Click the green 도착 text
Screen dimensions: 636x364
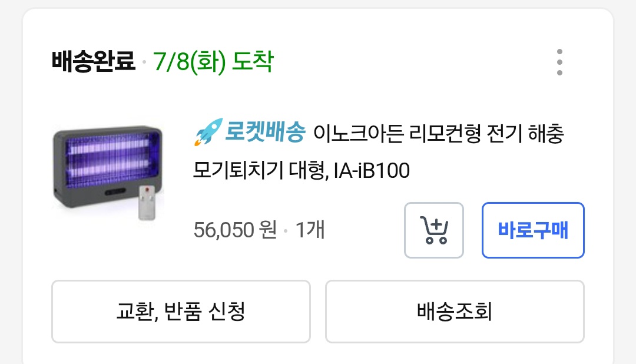253,61
